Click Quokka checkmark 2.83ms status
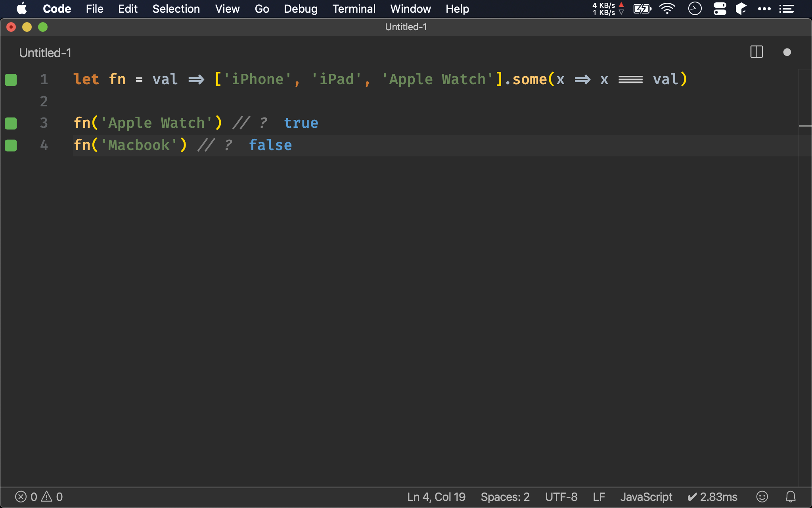Screen dimensions: 812x508 click(712, 497)
